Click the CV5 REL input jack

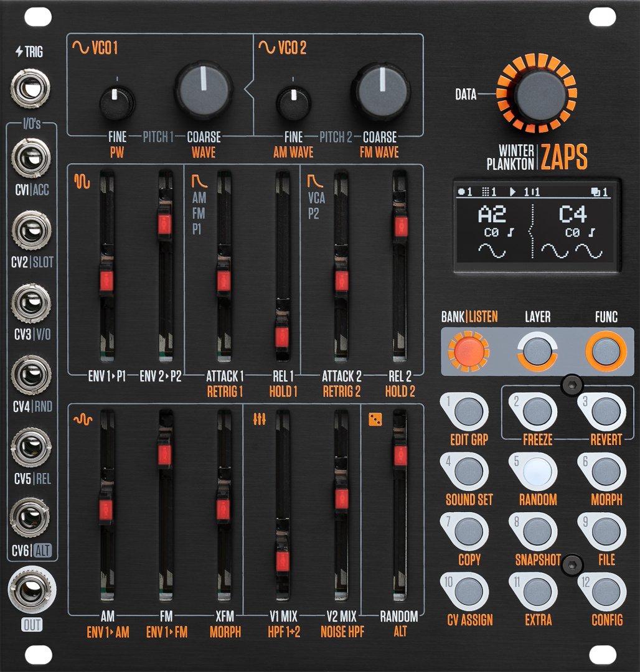(x=31, y=447)
